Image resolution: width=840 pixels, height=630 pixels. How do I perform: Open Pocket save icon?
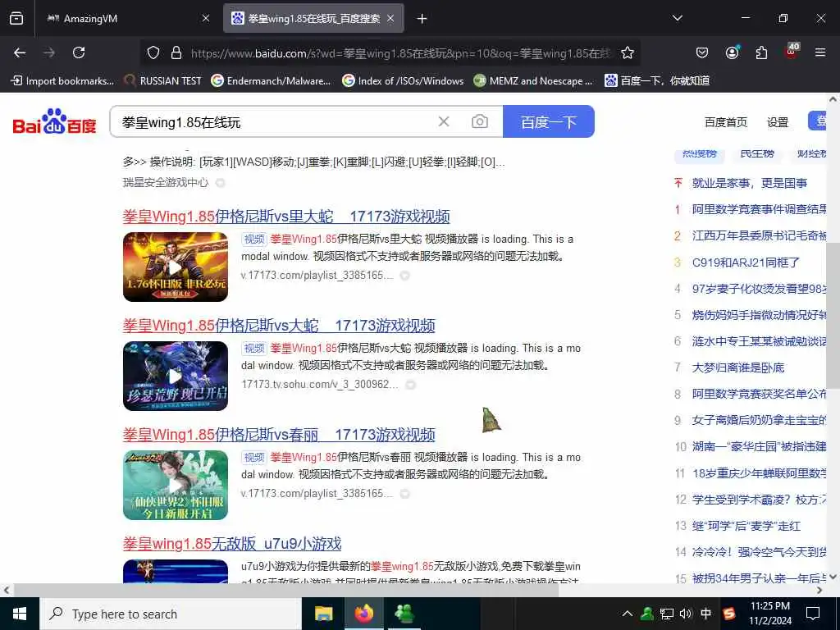[x=702, y=52]
